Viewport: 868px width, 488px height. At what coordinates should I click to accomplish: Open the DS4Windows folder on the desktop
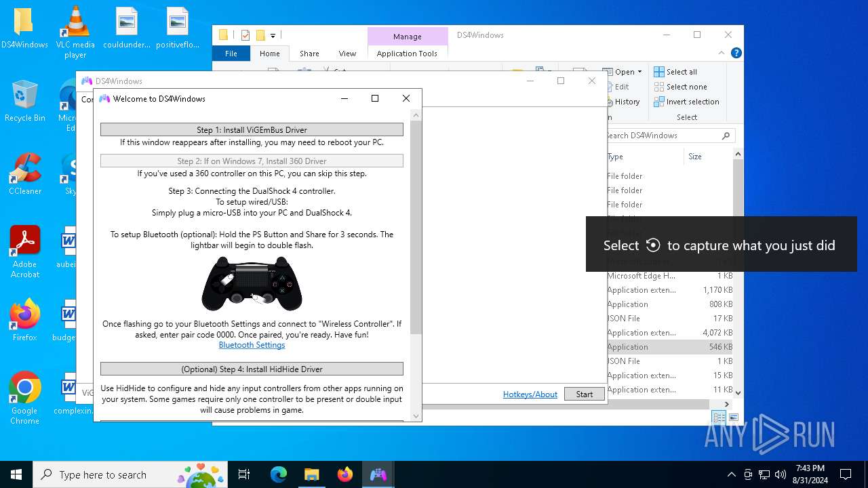(x=24, y=28)
